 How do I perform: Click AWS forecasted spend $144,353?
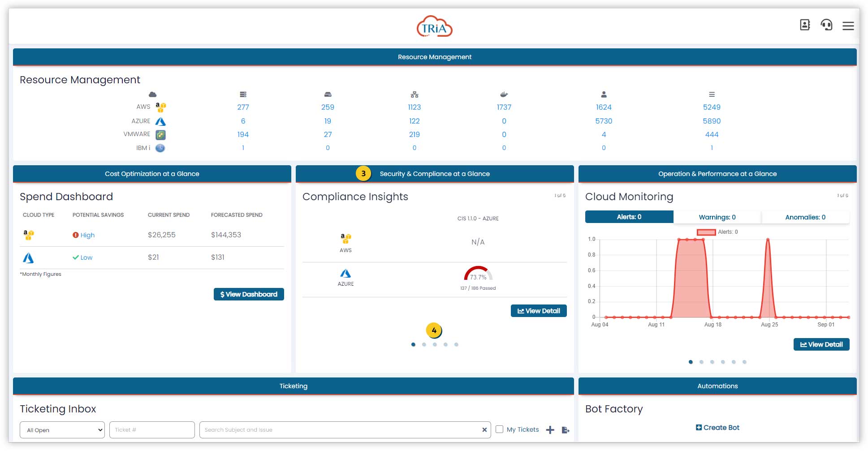(226, 235)
